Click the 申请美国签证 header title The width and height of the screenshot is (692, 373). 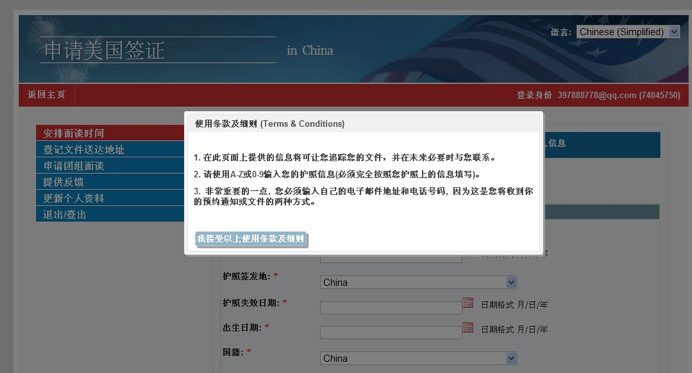tap(105, 50)
